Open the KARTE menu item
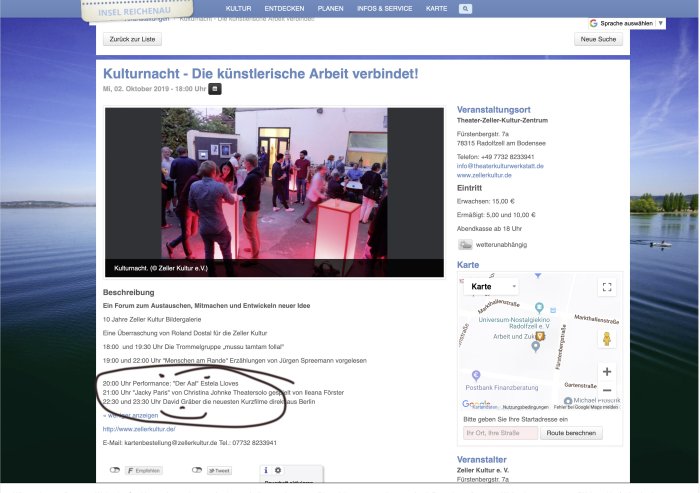Viewport: 700px width, 493px height. pyautogui.click(x=436, y=8)
